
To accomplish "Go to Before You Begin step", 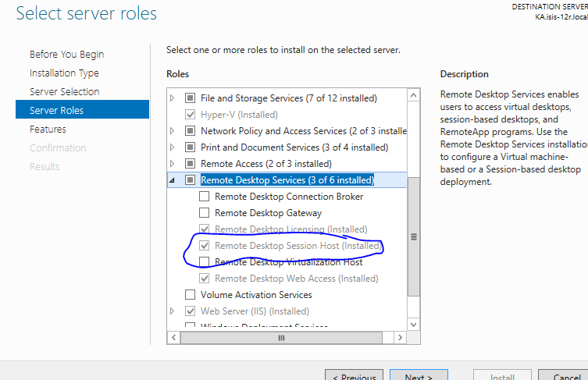I will click(x=66, y=55).
